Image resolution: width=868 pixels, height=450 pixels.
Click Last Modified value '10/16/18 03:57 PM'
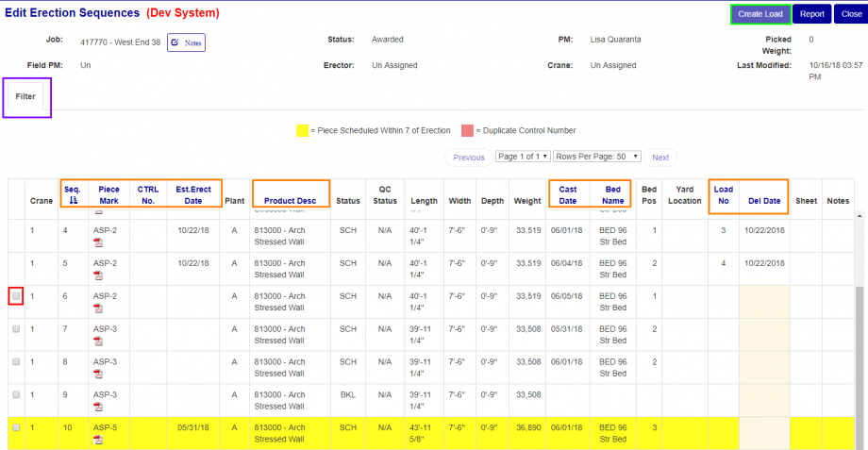pos(836,71)
